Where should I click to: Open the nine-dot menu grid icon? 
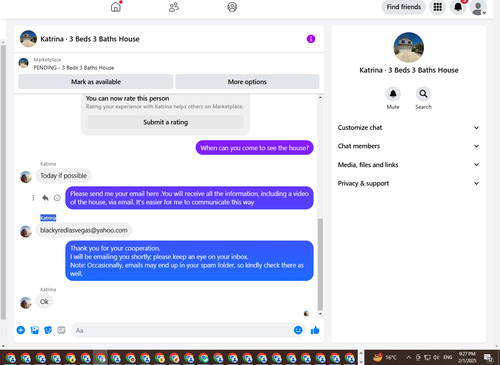[x=437, y=7]
